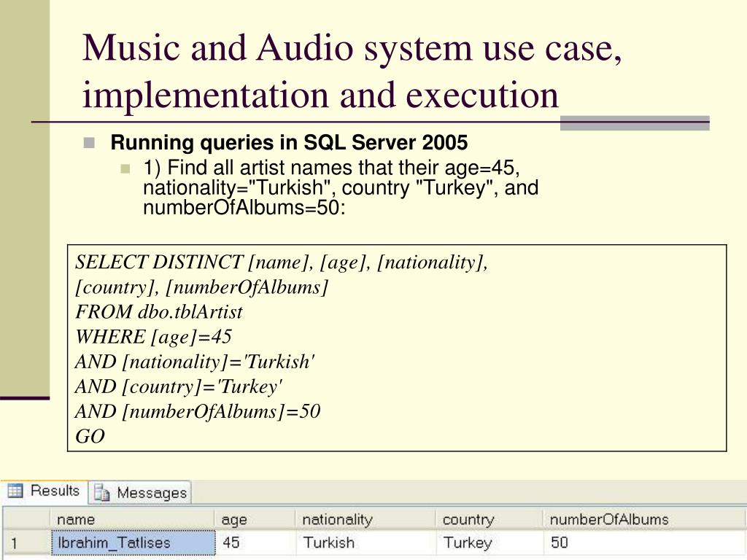
Task: Switch to the Messages tab
Action: [140, 492]
